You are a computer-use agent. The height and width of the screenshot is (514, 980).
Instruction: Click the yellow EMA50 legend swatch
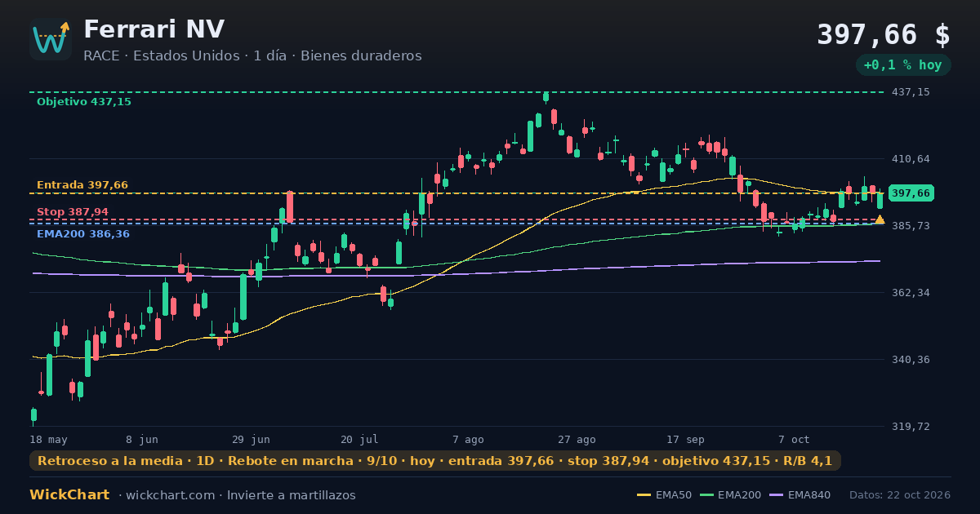point(644,495)
